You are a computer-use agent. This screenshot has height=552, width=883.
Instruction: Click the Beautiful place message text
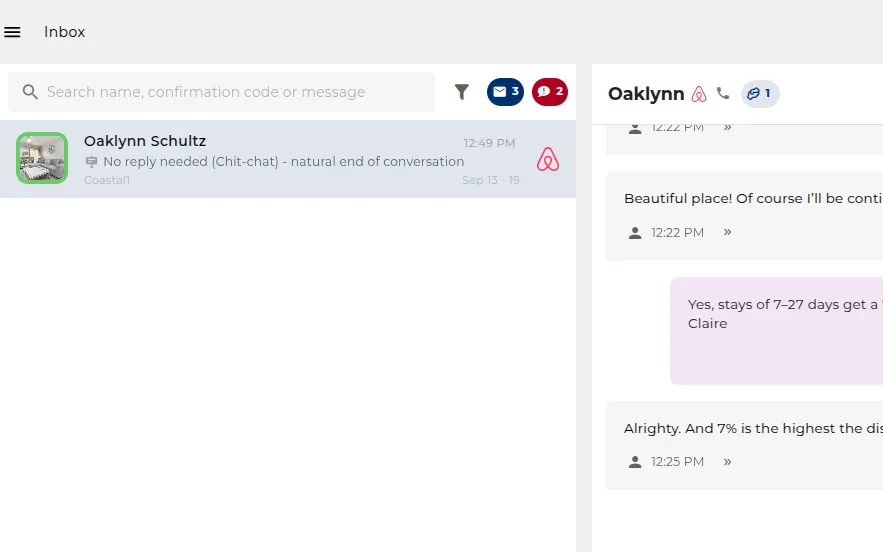coord(753,198)
